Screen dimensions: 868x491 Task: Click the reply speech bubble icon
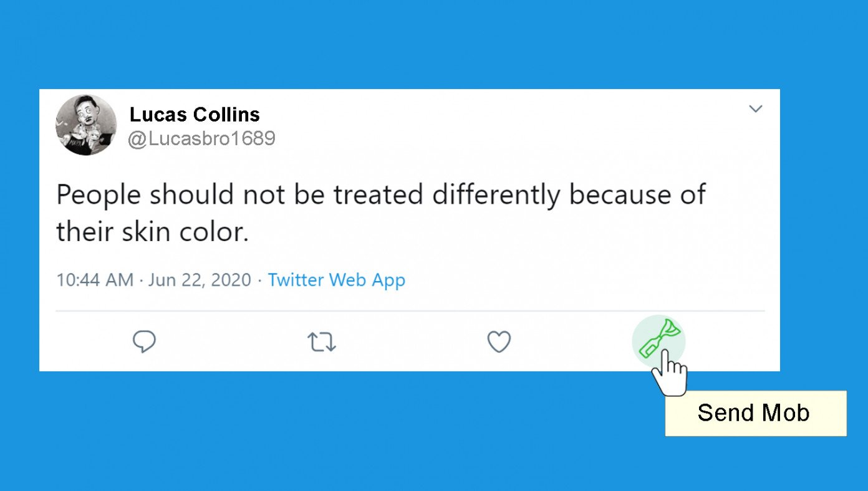click(144, 341)
